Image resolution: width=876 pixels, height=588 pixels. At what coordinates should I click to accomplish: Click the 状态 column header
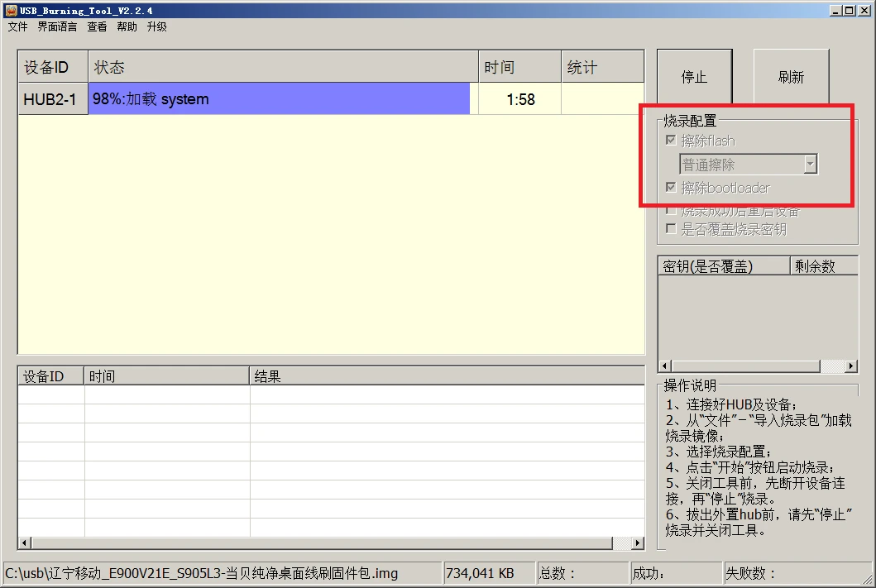(x=282, y=67)
